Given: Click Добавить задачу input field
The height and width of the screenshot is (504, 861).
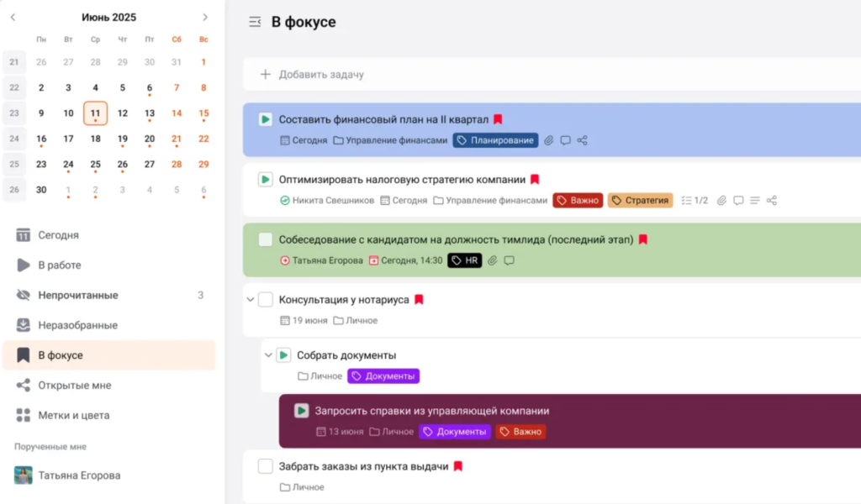Looking at the screenshot, I should 552,74.
